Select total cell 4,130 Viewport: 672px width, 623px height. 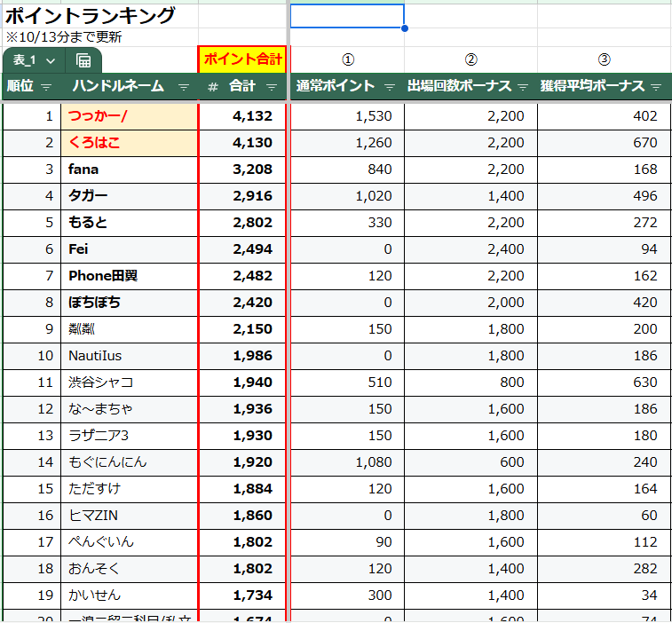(242, 143)
